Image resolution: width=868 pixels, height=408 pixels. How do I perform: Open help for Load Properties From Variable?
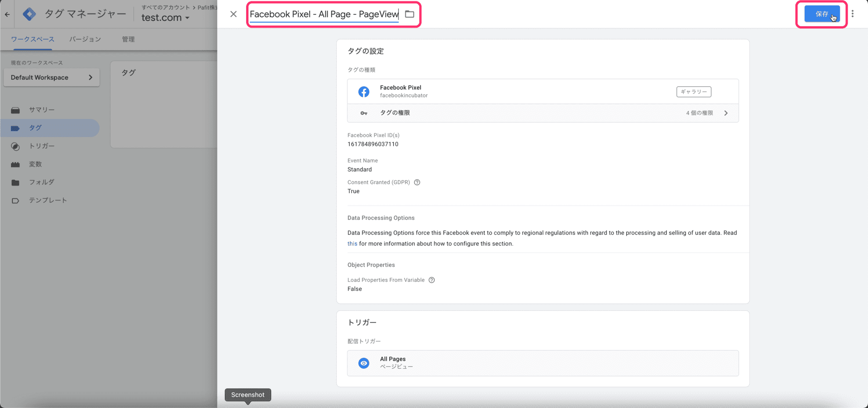pos(432,280)
